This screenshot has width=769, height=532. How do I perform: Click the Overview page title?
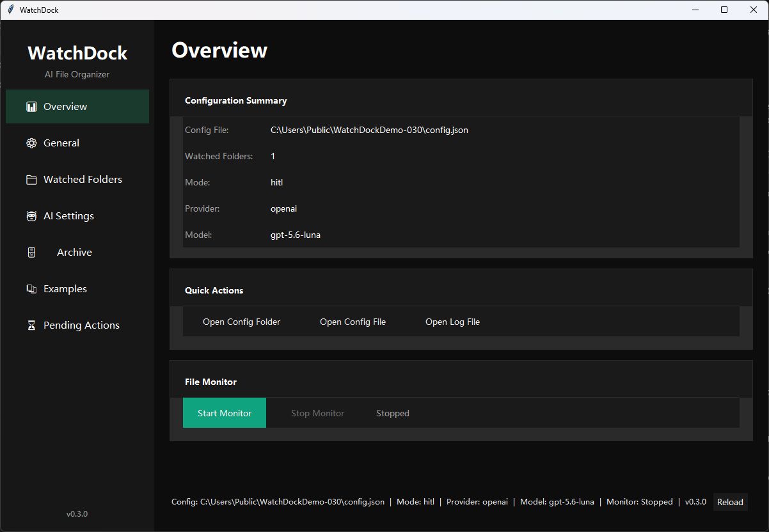(219, 51)
